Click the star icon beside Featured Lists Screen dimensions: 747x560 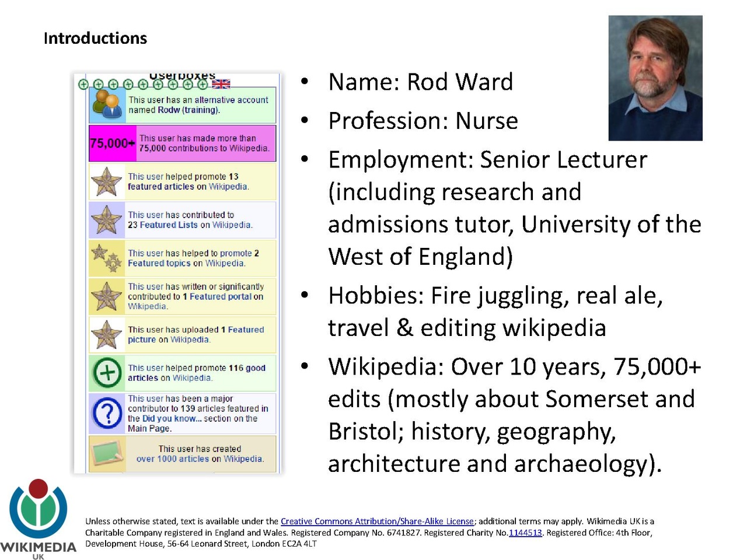106,220
